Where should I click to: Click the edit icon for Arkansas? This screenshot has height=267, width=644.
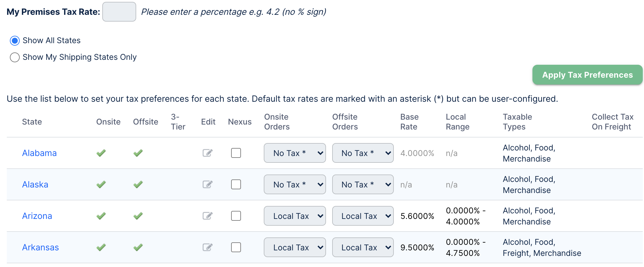(x=207, y=247)
